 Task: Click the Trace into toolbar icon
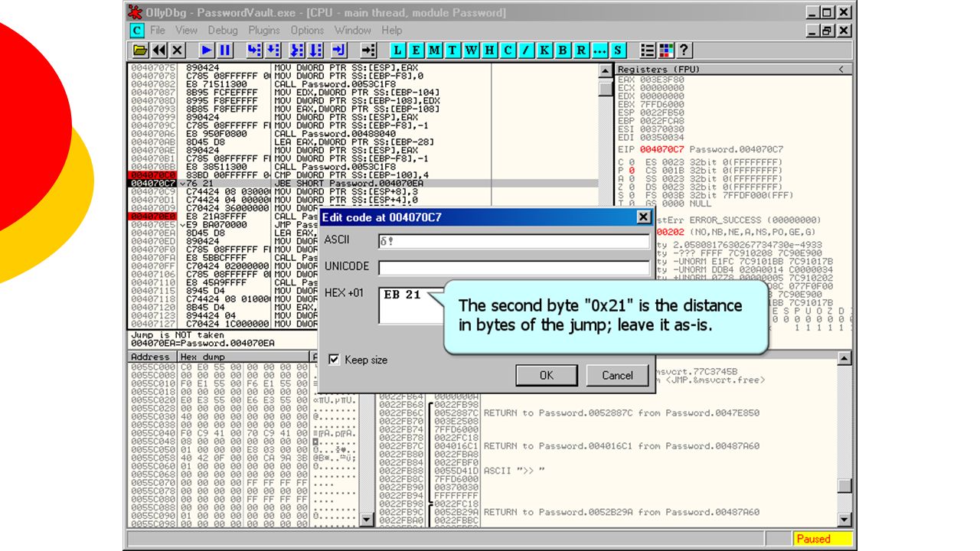pyautogui.click(x=296, y=51)
